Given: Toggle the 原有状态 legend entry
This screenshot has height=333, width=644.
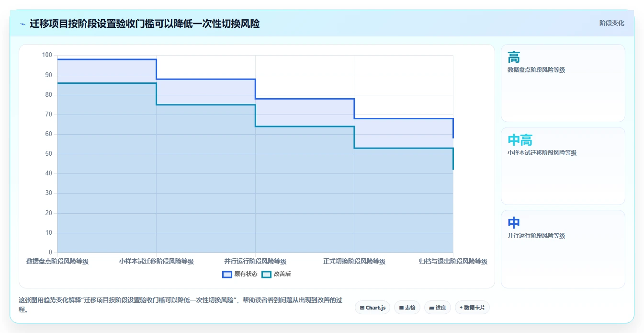Looking at the screenshot, I should pyautogui.click(x=240, y=274).
